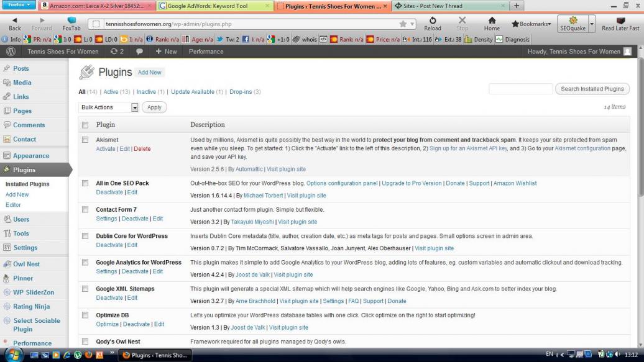Click the browser Back arrow icon
The width and height of the screenshot is (644, 362).
click(x=14, y=20)
